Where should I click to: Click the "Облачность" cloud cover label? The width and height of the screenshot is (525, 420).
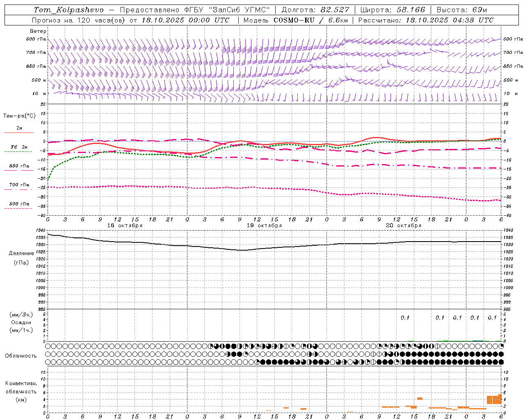pos(21,356)
